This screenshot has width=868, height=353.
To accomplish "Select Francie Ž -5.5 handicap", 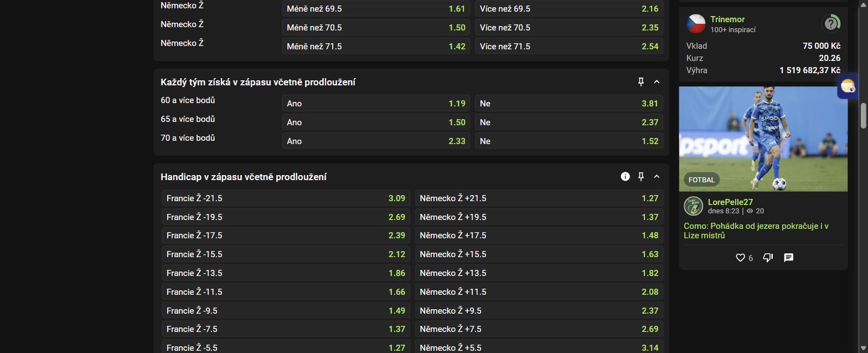I will click(x=286, y=347).
